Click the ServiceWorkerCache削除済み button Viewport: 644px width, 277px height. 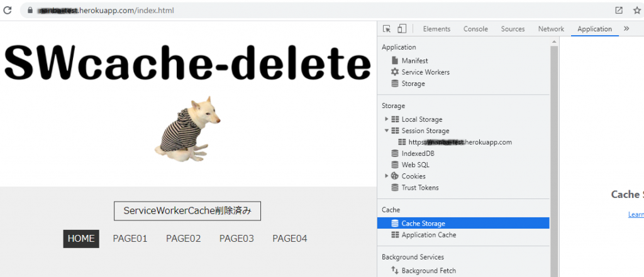point(187,211)
